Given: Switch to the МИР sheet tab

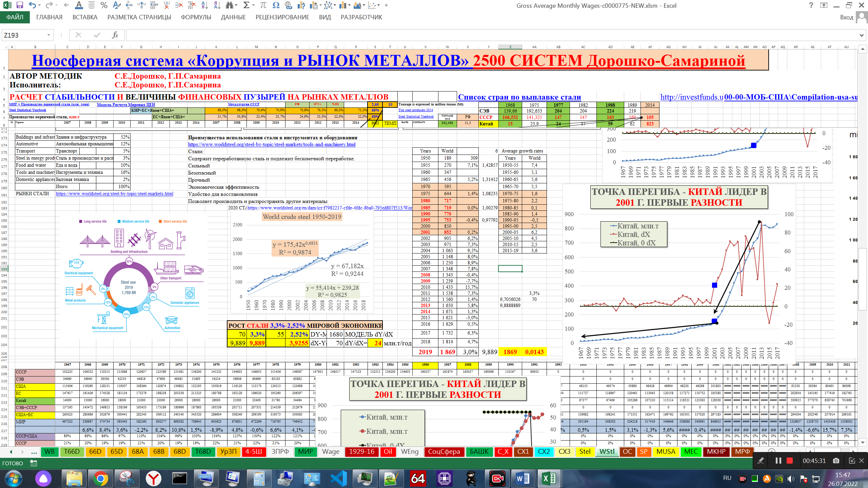Looking at the screenshot, I should (305, 451).
